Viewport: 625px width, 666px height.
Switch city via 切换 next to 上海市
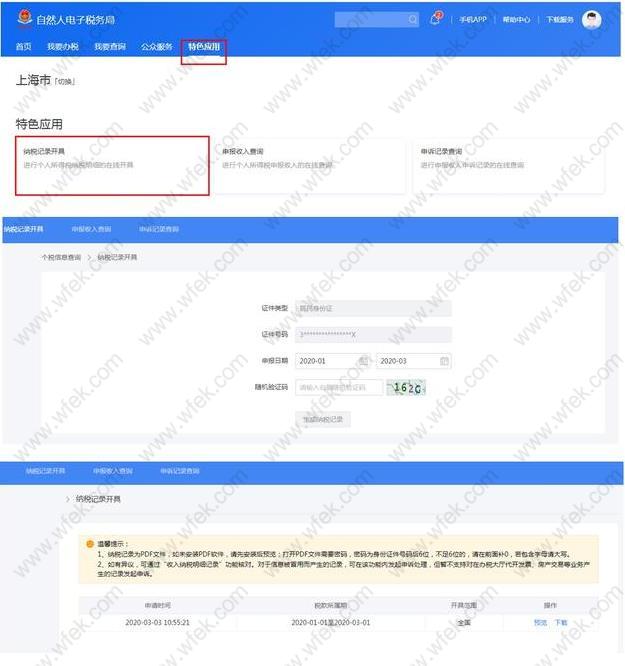coord(65,81)
